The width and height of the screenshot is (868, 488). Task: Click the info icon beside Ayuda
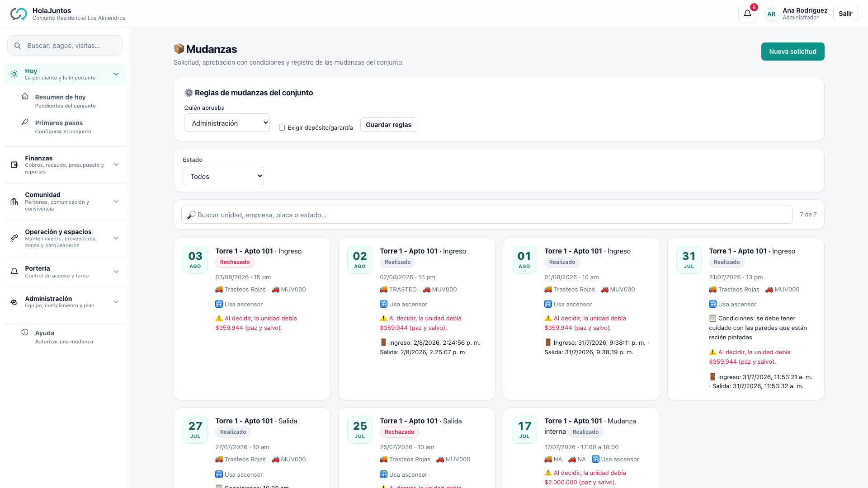click(25, 332)
